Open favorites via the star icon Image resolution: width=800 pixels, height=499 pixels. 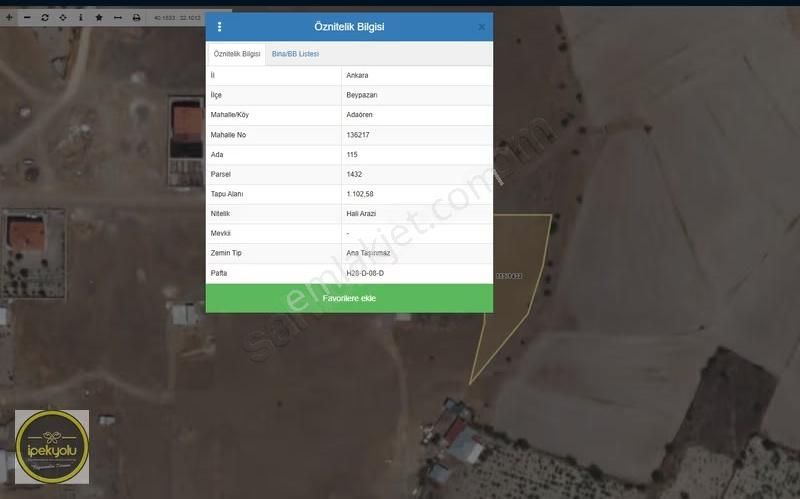click(x=99, y=17)
